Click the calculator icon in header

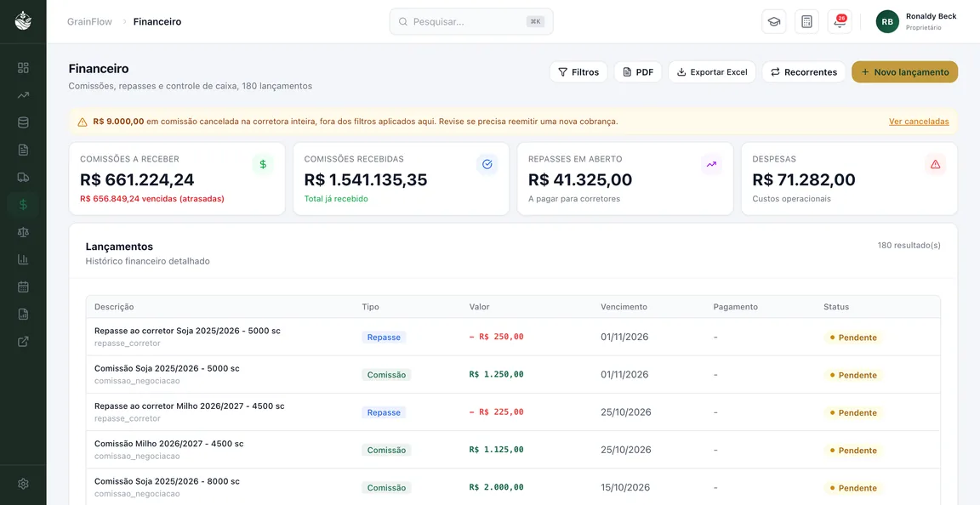click(x=806, y=22)
